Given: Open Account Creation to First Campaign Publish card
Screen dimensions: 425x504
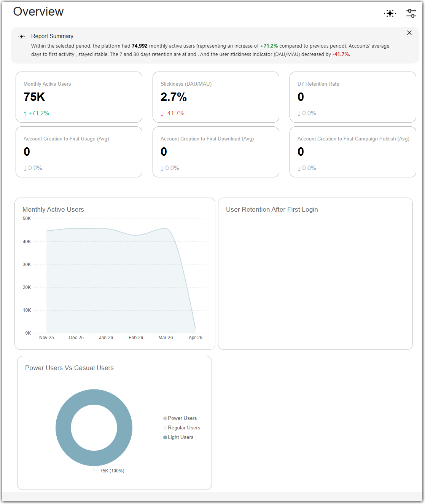Looking at the screenshot, I should pos(353,152).
